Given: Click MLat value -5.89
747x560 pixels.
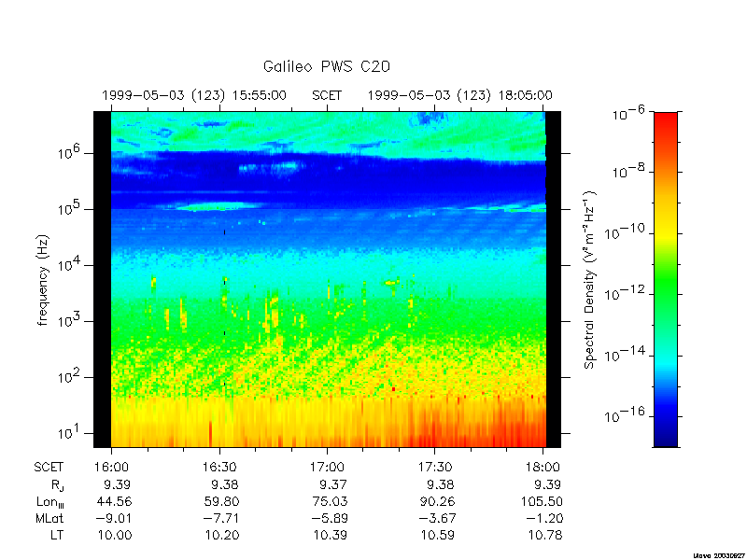Looking at the screenshot, I should [329, 518].
